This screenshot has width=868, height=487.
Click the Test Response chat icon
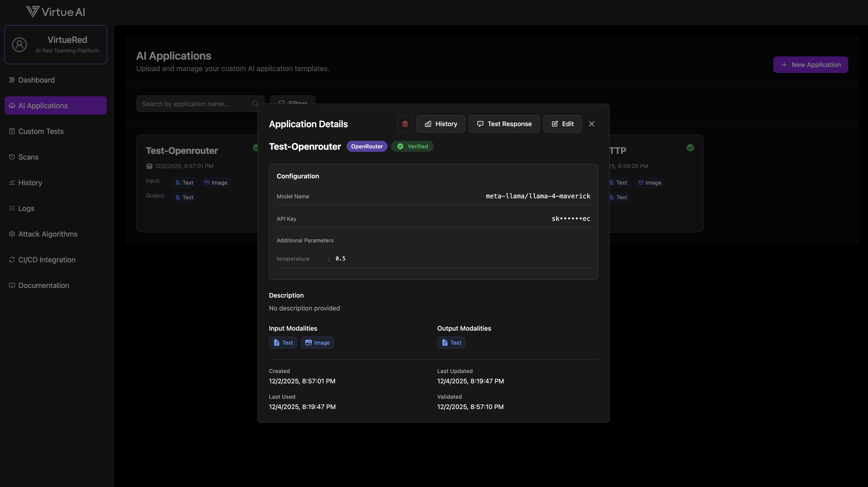[x=480, y=124]
